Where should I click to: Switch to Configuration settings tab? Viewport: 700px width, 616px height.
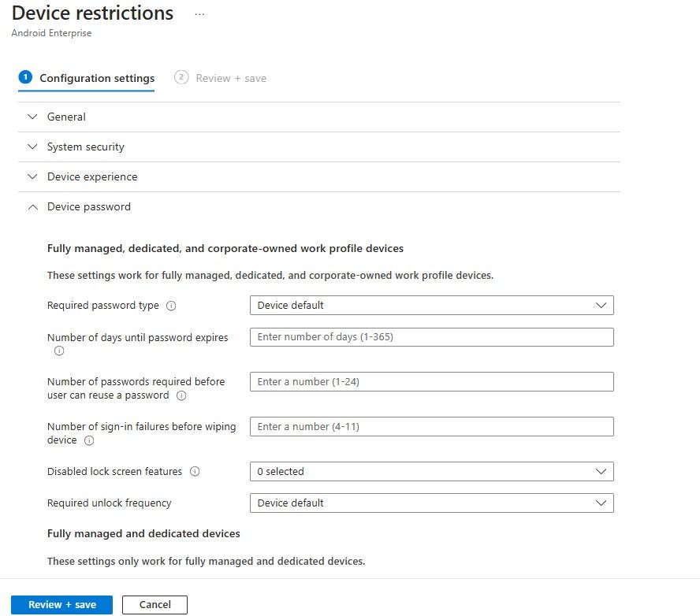[97, 78]
